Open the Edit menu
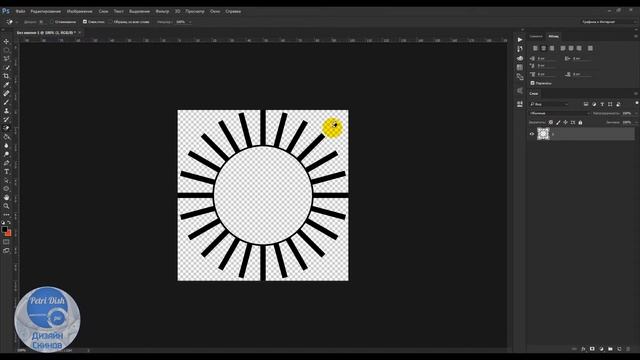The width and height of the screenshot is (640, 360). (46, 11)
